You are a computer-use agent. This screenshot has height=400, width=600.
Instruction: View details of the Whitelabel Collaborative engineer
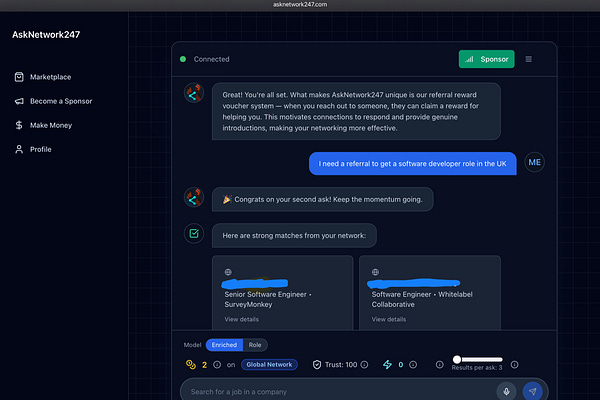pos(389,319)
